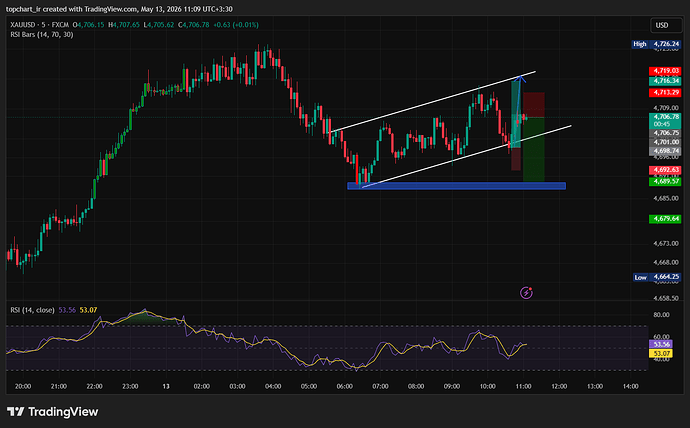
Task: Click the purple RSI value 53.56 tag
Action: 661,344
